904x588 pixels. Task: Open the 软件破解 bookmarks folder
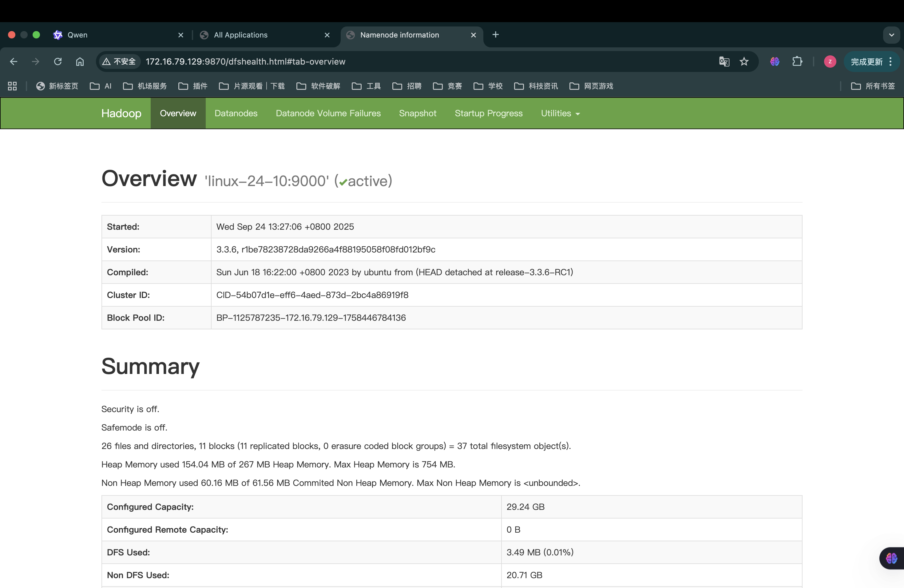click(x=318, y=86)
